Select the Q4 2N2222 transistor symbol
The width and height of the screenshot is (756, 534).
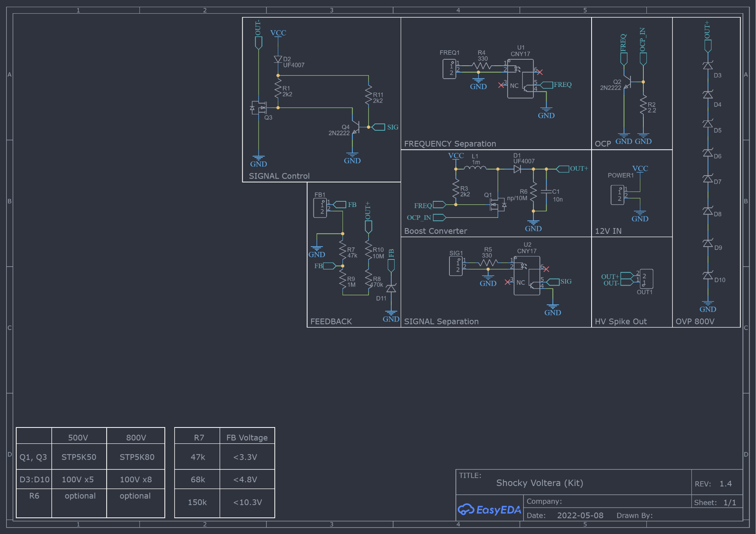pyautogui.click(x=356, y=127)
